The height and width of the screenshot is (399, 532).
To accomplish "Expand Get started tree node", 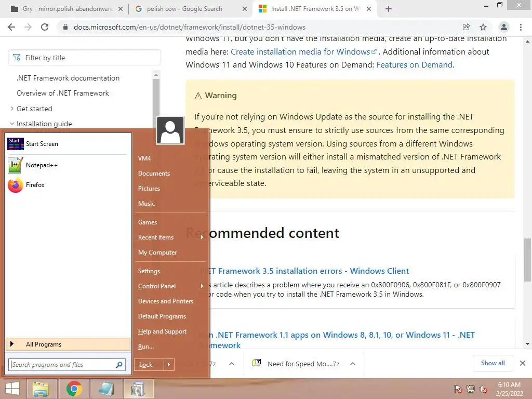I will [x=12, y=109].
